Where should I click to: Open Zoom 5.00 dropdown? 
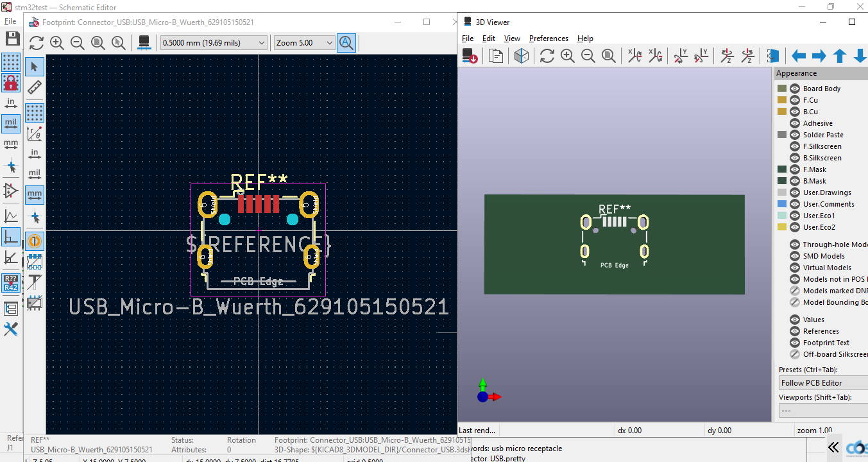[x=305, y=43]
